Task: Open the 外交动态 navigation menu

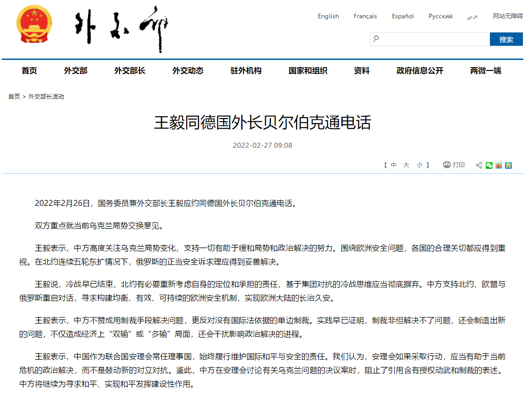Action: [x=188, y=70]
